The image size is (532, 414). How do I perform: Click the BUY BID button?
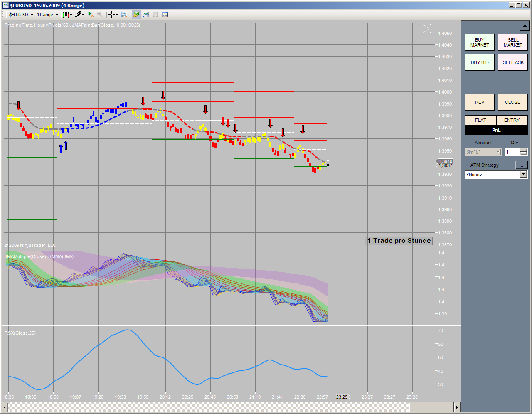click(x=480, y=62)
